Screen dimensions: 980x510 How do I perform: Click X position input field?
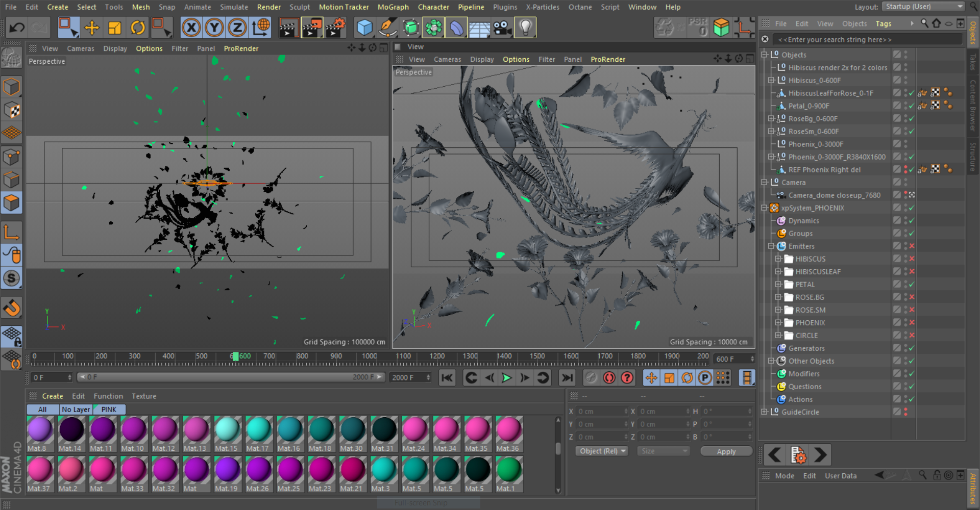point(602,412)
